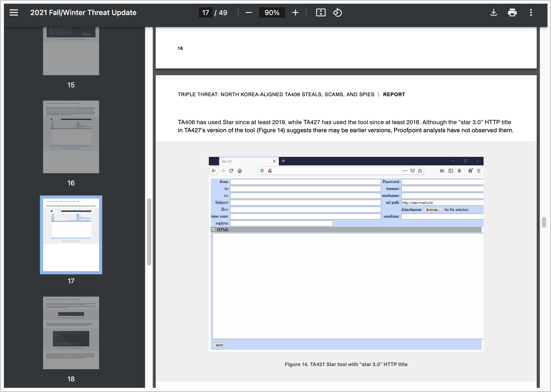Select page 18 thumbnail
The height and width of the screenshot is (392, 551).
click(x=71, y=333)
